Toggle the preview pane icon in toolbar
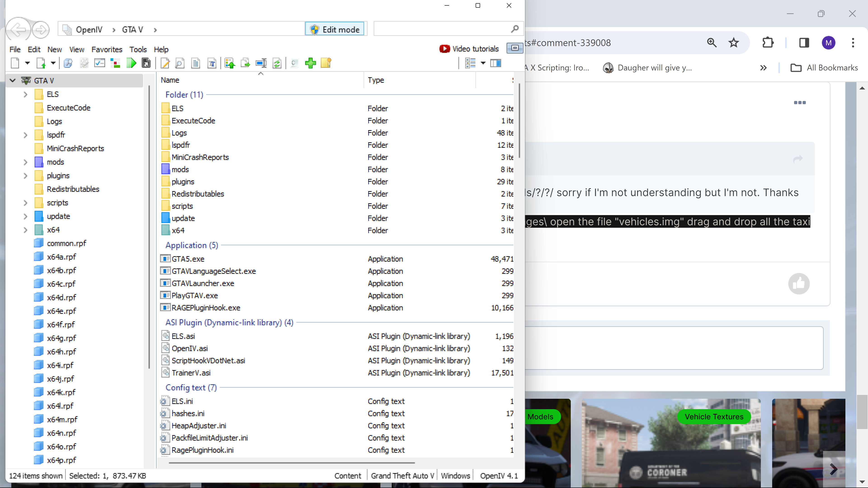This screenshot has width=868, height=488. (x=496, y=63)
